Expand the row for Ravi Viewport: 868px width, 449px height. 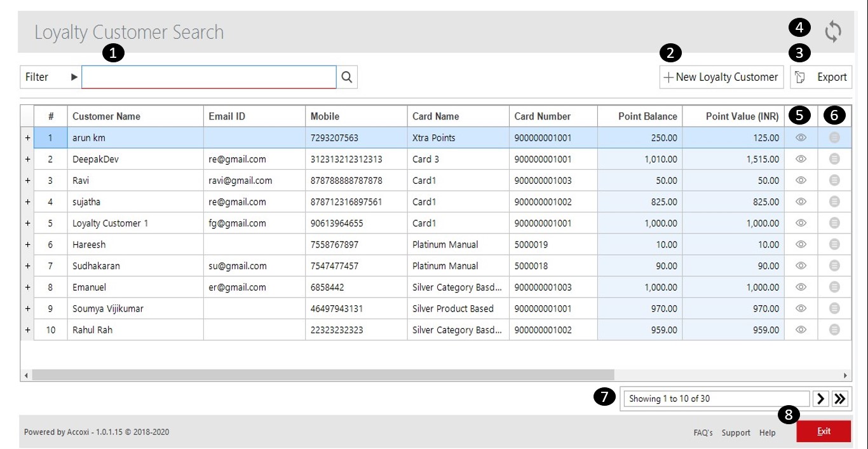pyautogui.click(x=27, y=181)
